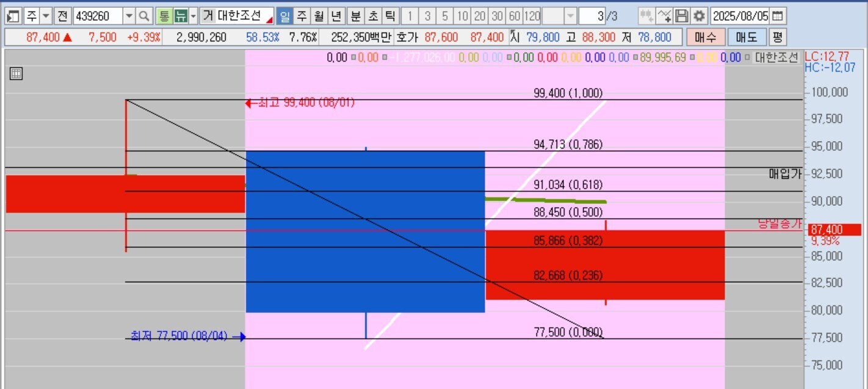Viewport: 868px width, 389px height.
Task: Click the add indicator line icon
Action: [664, 16]
